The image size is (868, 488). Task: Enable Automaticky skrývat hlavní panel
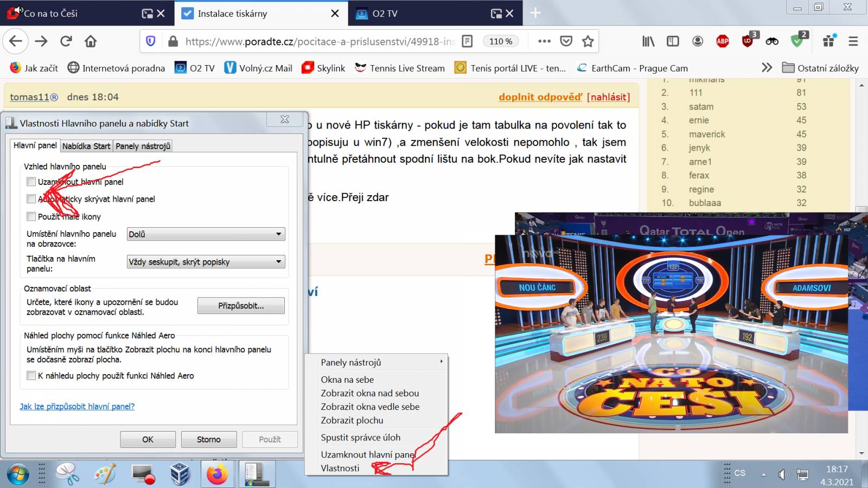[x=31, y=199]
